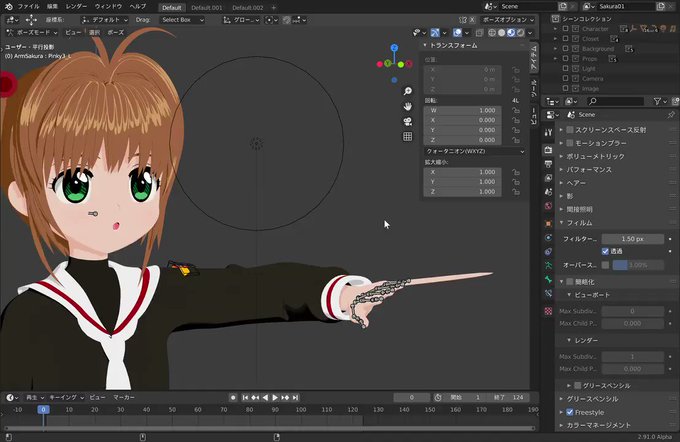Open viewport 選択 menu

tap(94, 33)
